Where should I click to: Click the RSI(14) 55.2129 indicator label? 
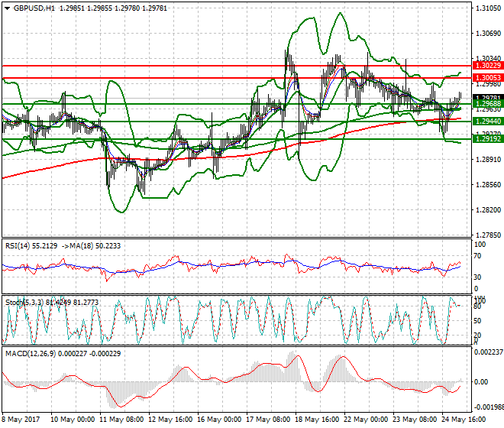(31, 246)
